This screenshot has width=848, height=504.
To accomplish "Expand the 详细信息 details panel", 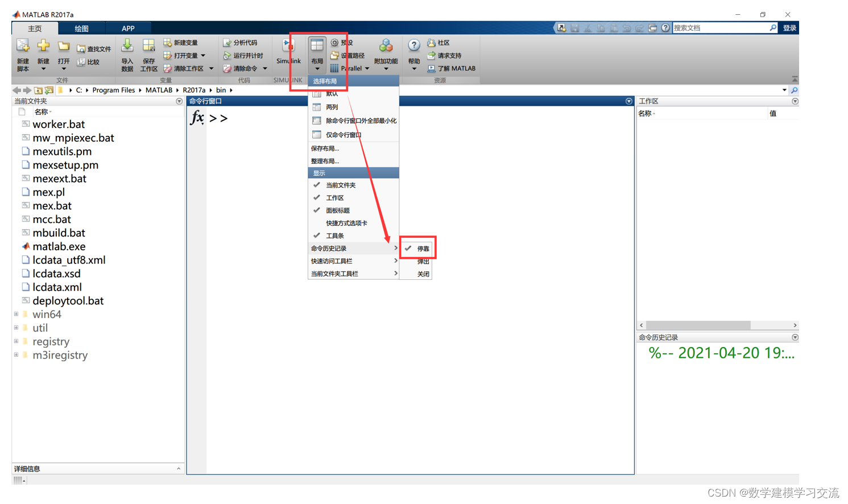I will tap(179, 469).
